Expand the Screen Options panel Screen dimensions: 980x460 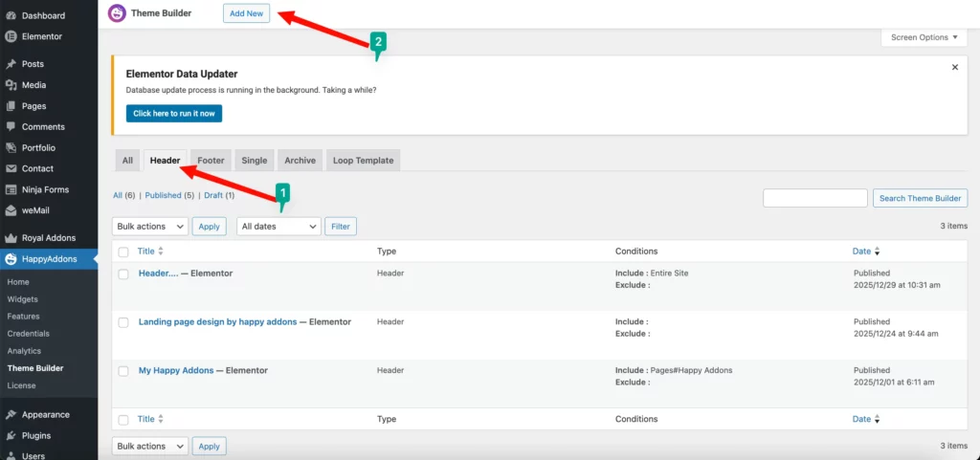(924, 37)
